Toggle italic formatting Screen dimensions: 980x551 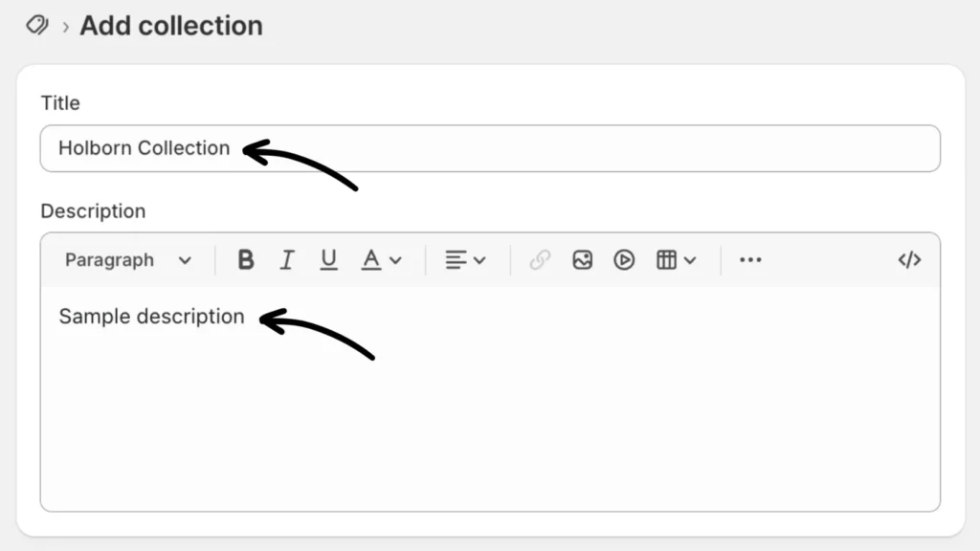pyautogui.click(x=286, y=260)
